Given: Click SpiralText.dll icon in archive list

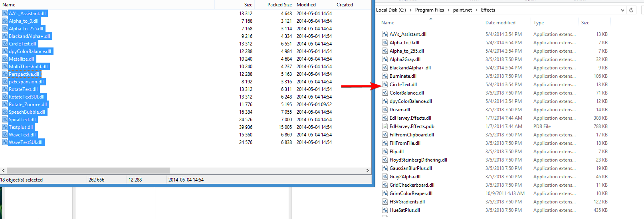Looking at the screenshot, I should click(x=5, y=120).
